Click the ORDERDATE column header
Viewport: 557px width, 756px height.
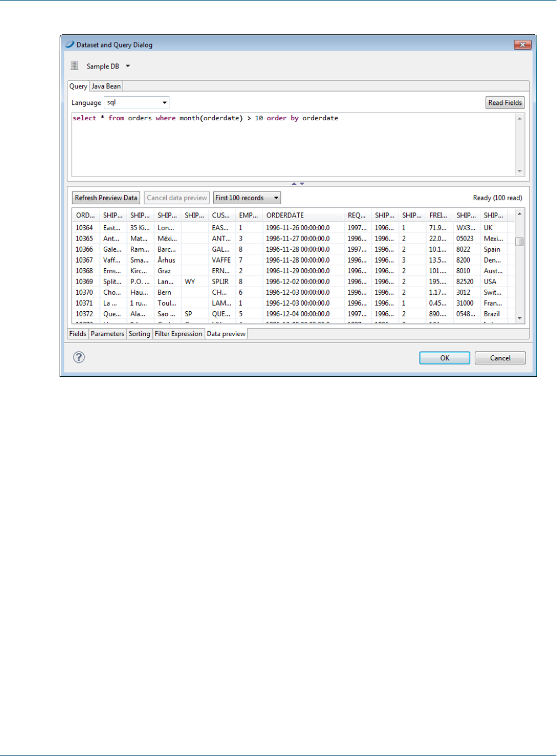point(303,215)
